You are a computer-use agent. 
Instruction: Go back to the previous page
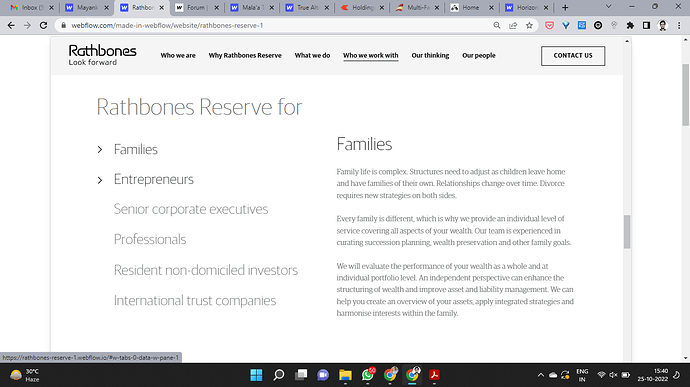(x=11, y=26)
